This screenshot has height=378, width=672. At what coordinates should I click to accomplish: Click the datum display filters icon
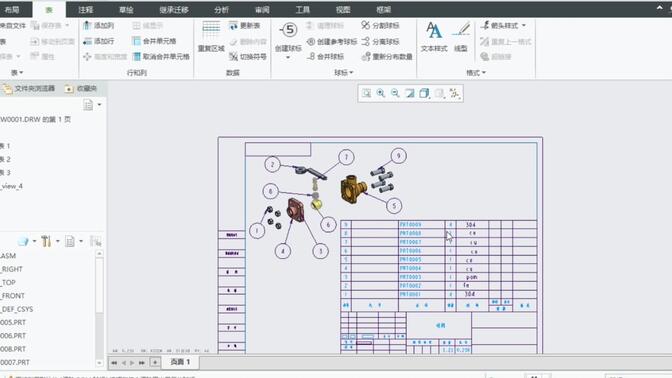tap(454, 93)
